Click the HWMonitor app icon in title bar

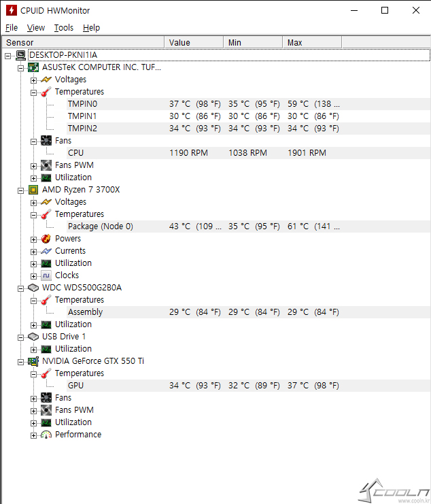pyautogui.click(x=12, y=10)
